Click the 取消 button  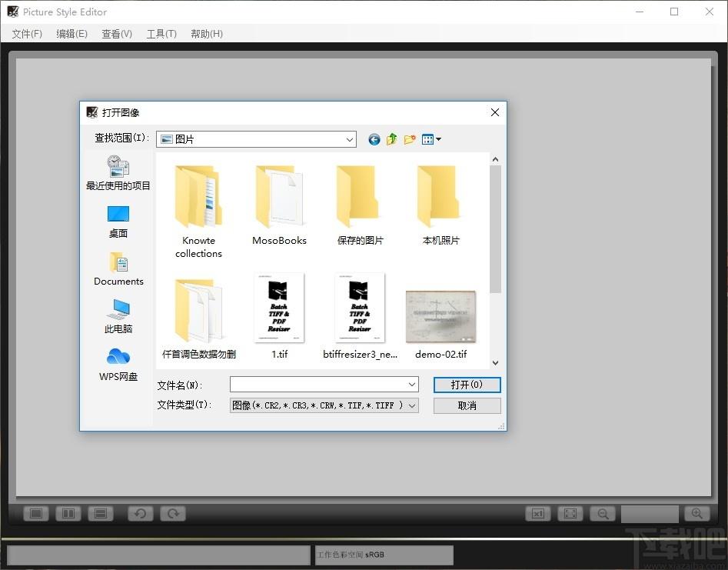(x=467, y=405)
